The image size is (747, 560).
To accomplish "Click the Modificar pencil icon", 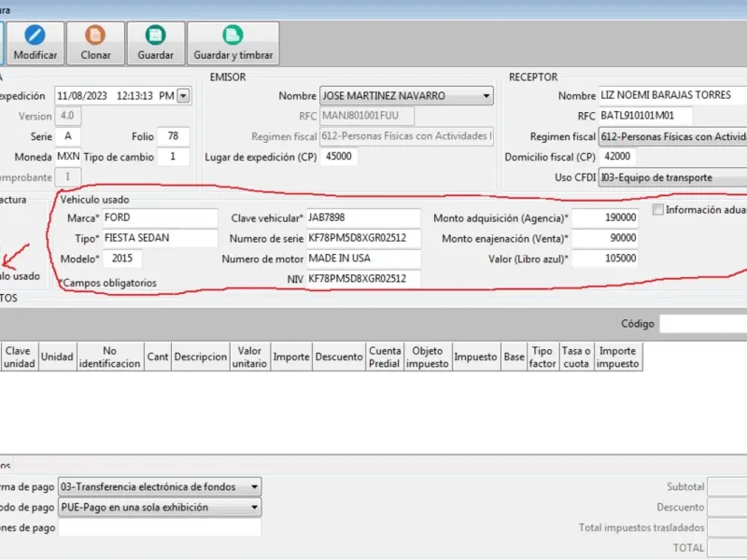I will (35, 35).
